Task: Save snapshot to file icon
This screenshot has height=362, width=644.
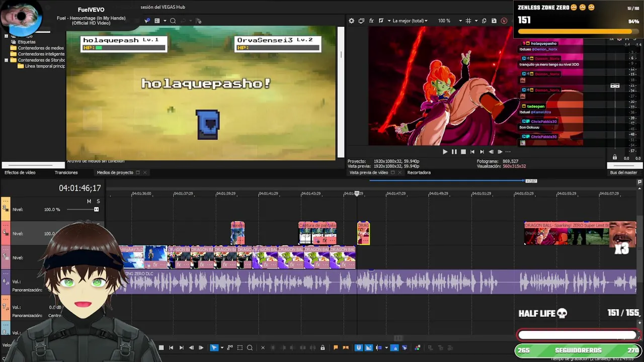Action: pyautogui.click(x=494, y=21)
